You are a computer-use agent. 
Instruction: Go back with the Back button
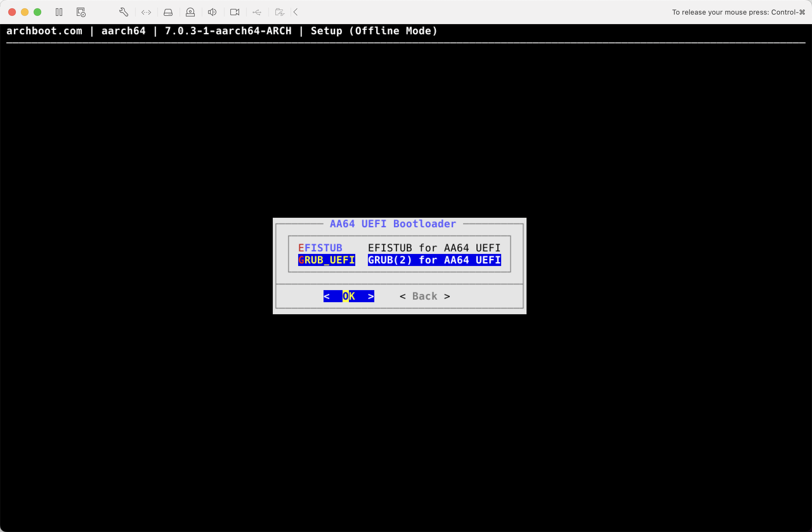tap(425, 296)
